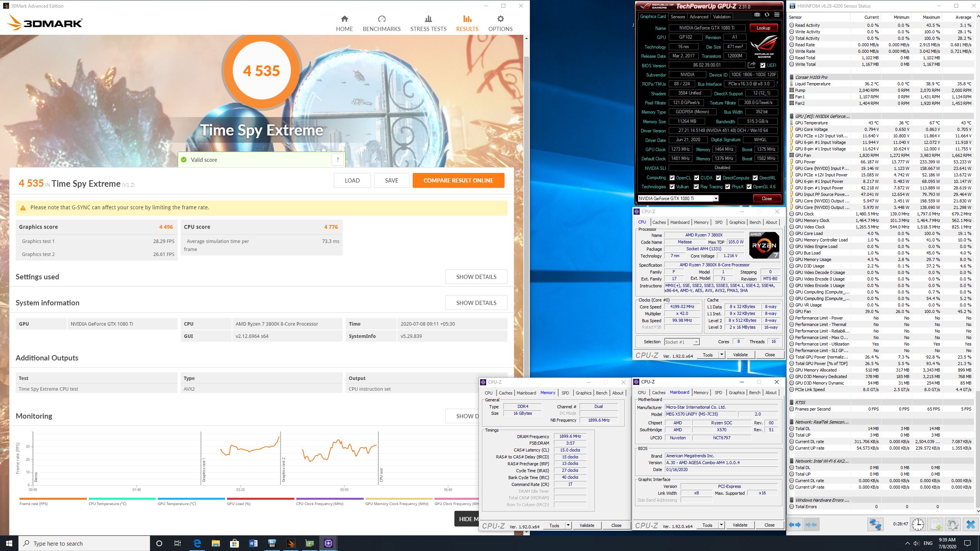Click HWiNFO shrink columns arrows icon
This screenshot has height=551, width=980.
click(811, 525)
